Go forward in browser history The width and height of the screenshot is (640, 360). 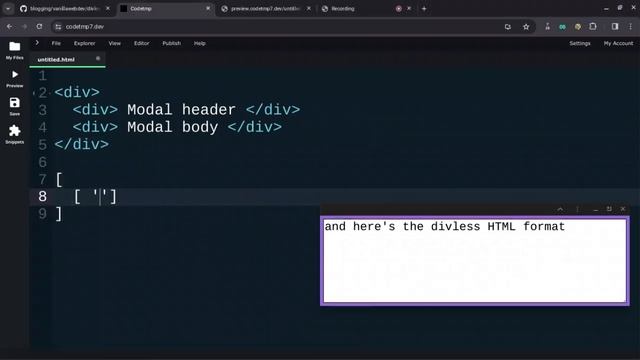[24, 27]
